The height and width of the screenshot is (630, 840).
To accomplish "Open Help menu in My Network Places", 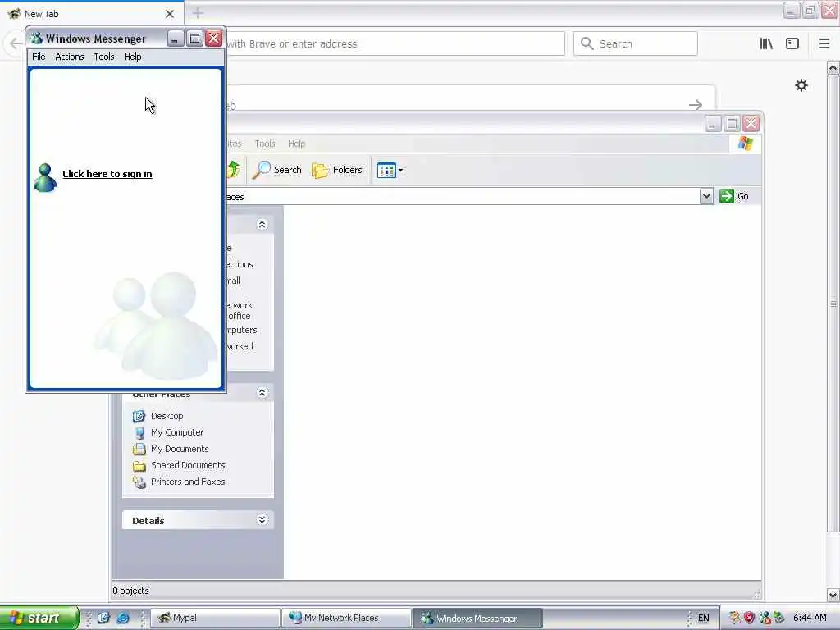I will point(296,144).
